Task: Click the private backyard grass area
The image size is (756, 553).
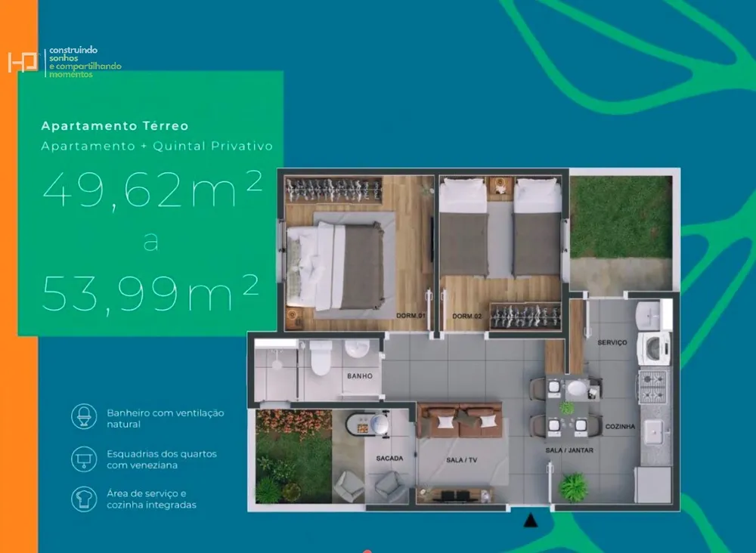Action: [x=621, y=217]
